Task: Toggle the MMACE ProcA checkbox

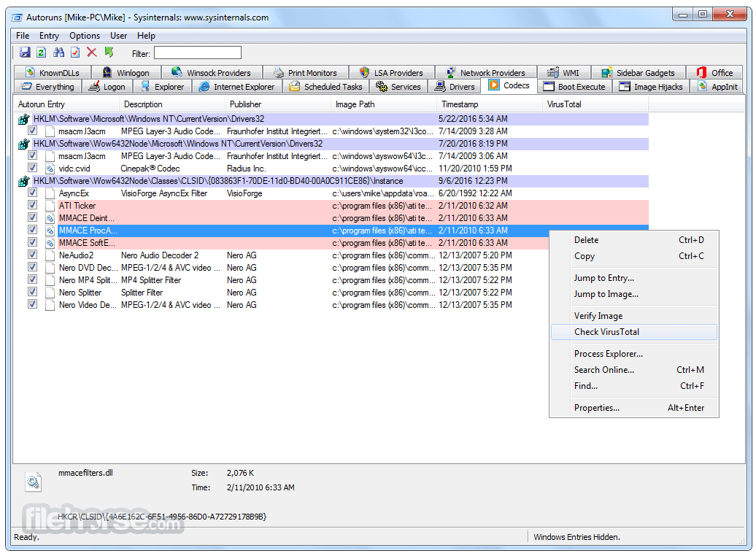Action: (x=32, y=230)
